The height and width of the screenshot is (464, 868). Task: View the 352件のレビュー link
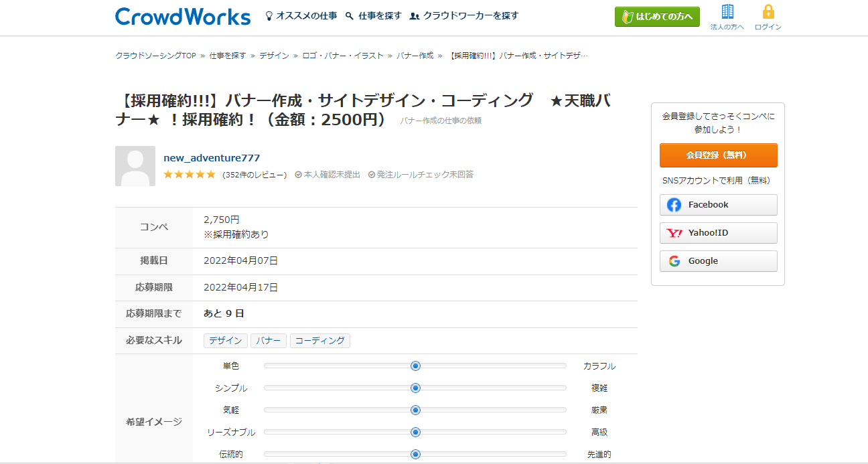tap(255, 174)
